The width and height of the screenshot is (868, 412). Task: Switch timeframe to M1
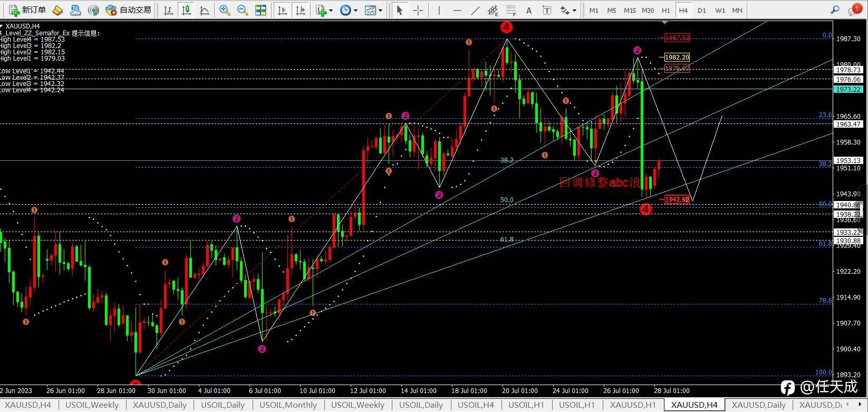[594, 10]
